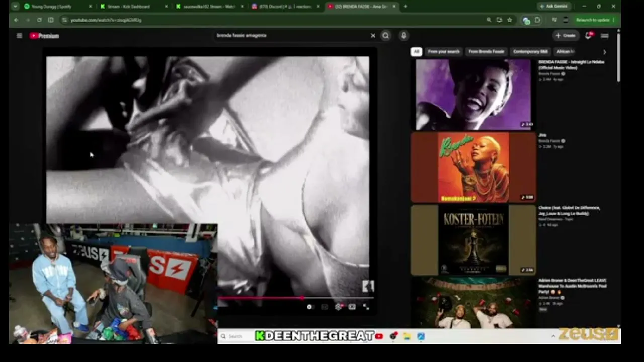Open the orange Brenda album thumbnail
The width and height of the screenshot is (644, 362).
(x=473, y=167)
